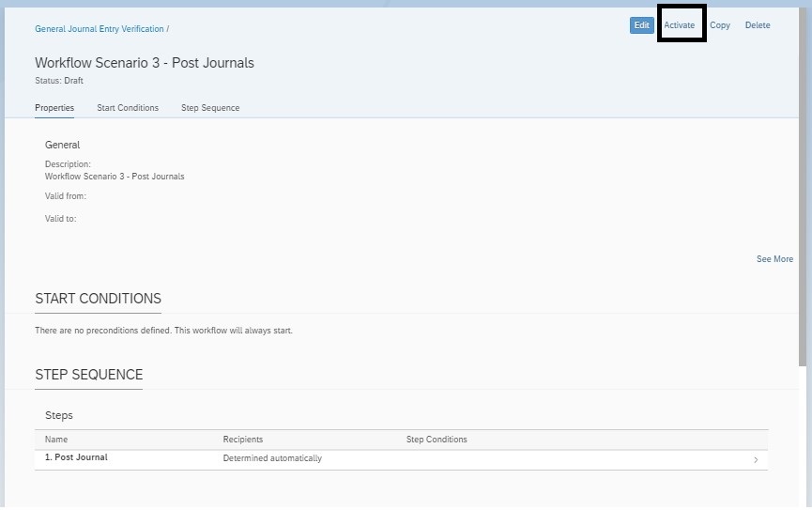Viewport: 812px width, 510px height.
Task: Click the 'Description:' label
Action: click(x=68, y=163)
